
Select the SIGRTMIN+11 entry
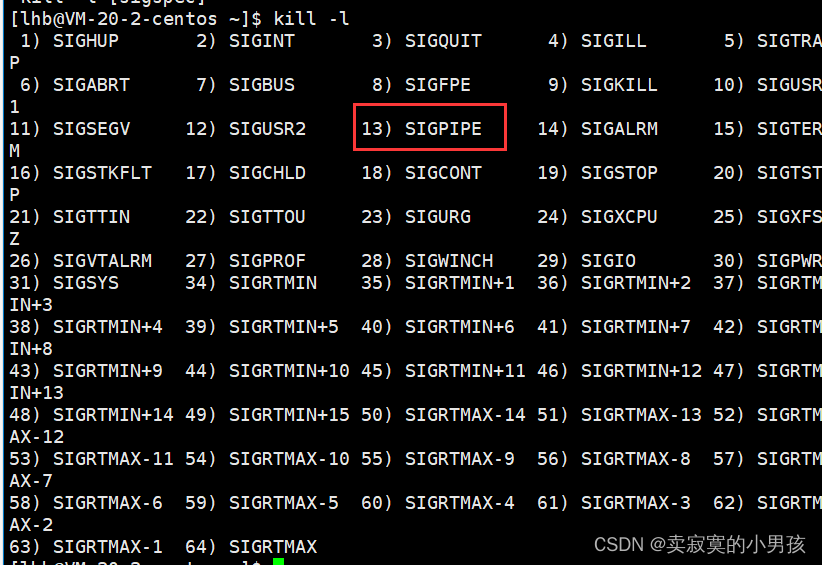pos(465,371)
